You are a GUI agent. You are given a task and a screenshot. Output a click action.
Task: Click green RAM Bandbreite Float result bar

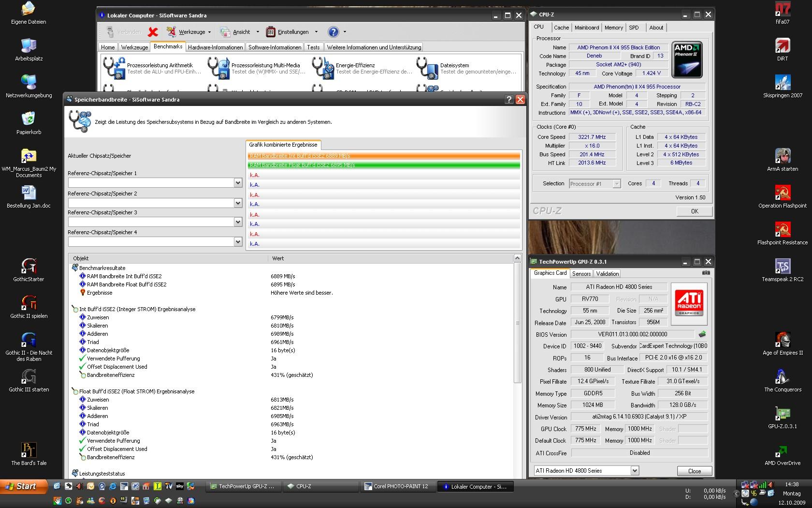click(384, 165)
